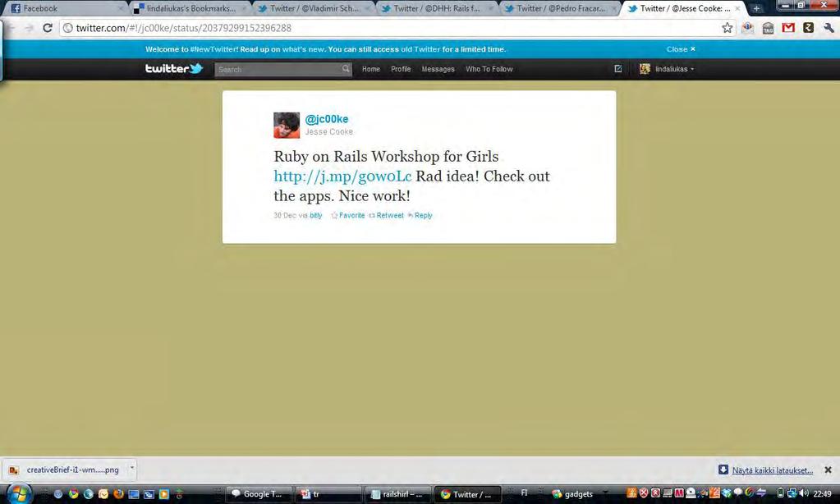Close the current Jesse Cooke tab

[737, 8]
